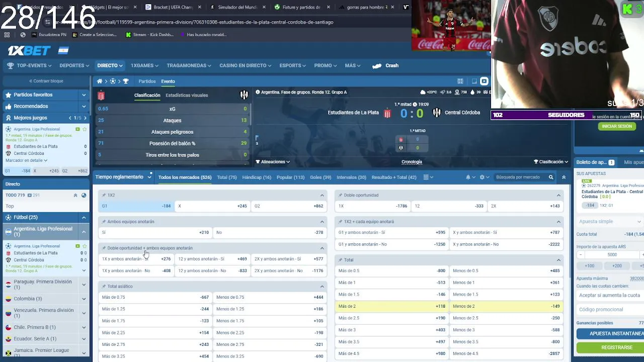644x362 pixels.
Task: Select Aceptar si aumenta la cuota option
Action: coord(610,296)
